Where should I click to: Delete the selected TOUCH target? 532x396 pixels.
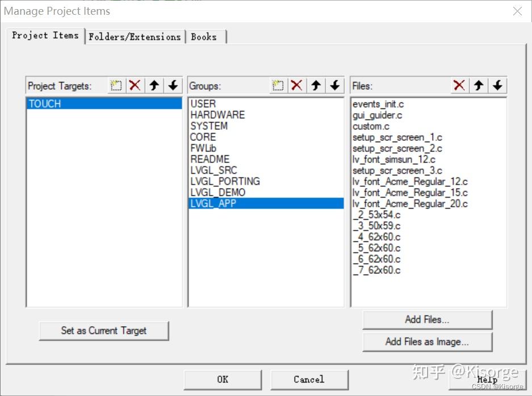click(135, 85)
